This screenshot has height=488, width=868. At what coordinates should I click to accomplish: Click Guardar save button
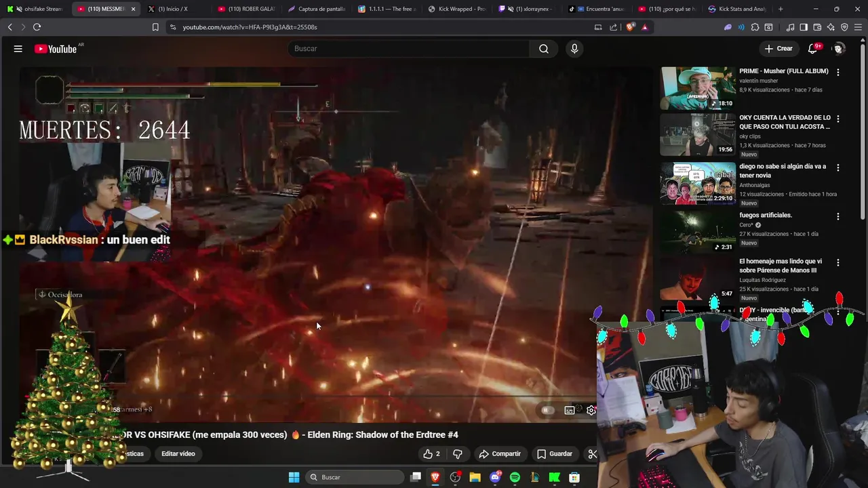coord(555,454)
